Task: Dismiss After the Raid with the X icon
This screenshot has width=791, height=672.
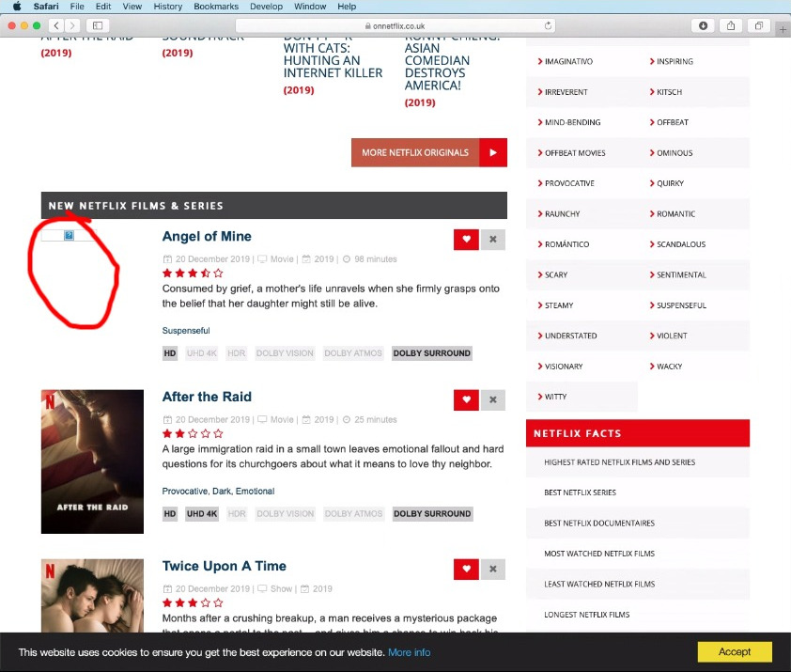Action: (493, 399)
